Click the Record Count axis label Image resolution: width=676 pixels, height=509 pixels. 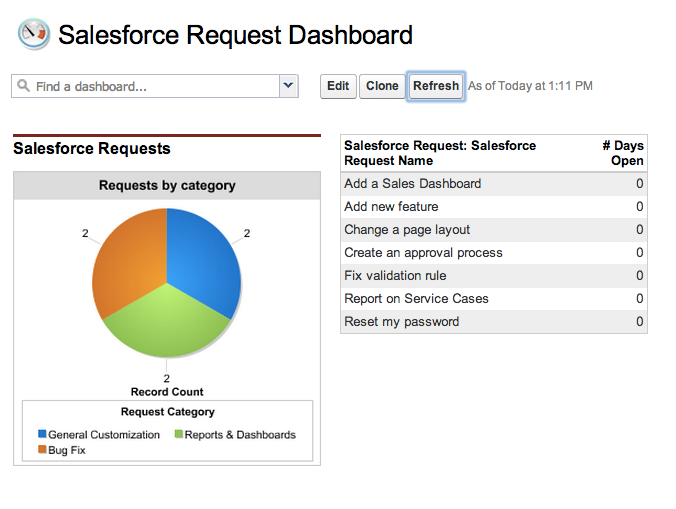(x=167, y=392)
